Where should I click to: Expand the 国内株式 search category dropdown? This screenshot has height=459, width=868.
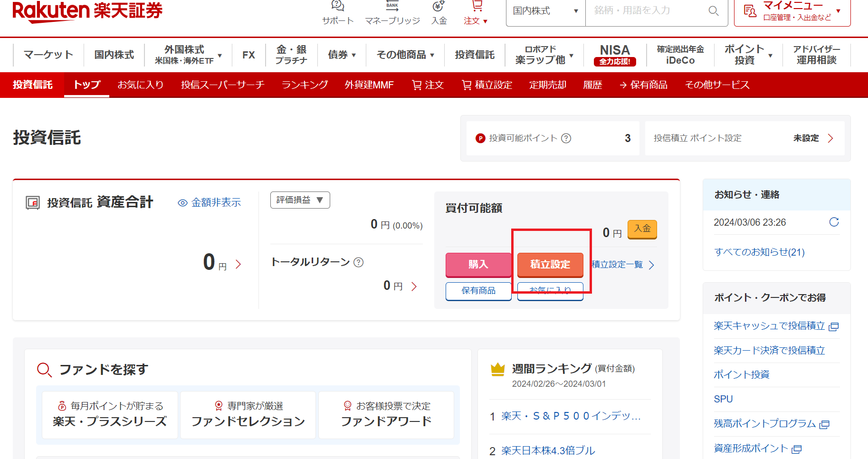click(x=545, y=11)
